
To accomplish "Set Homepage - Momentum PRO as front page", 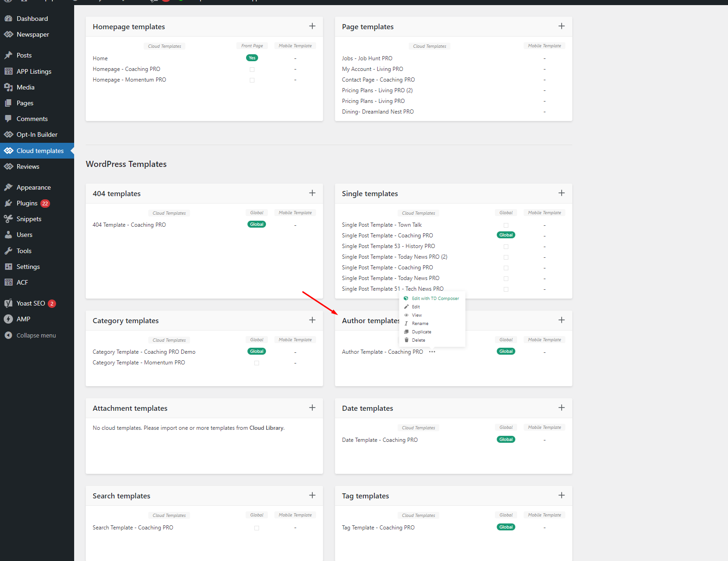I will tap(252, 80).
